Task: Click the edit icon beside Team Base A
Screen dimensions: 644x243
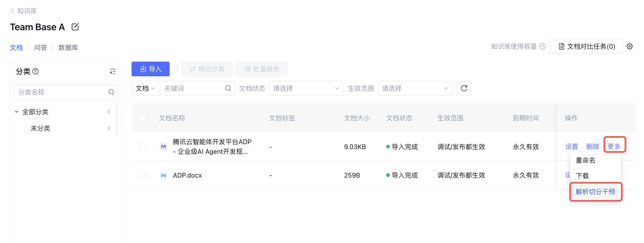Action: 75,27
